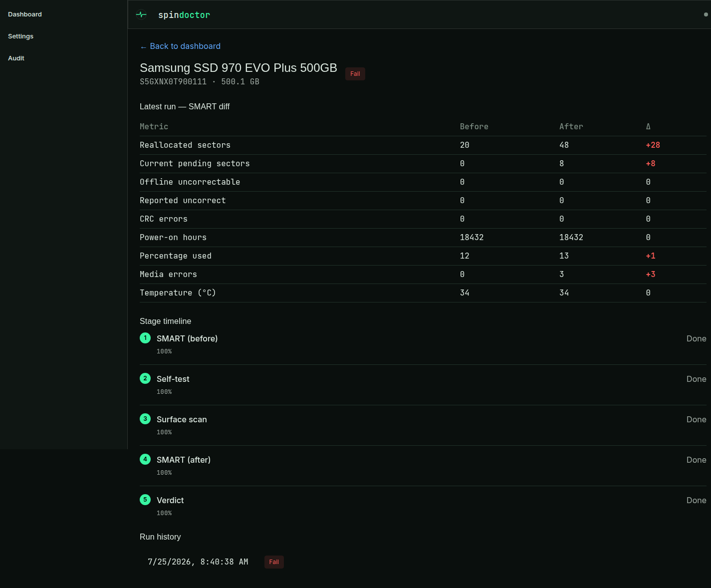Click the status dot in the header

(x=706, y=14)
